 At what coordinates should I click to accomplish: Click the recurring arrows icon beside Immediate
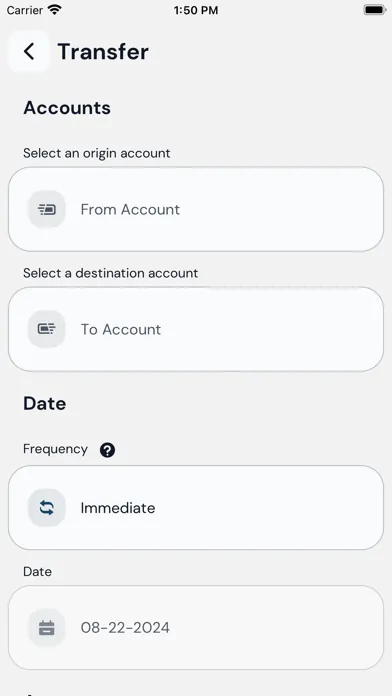(47, 508)
